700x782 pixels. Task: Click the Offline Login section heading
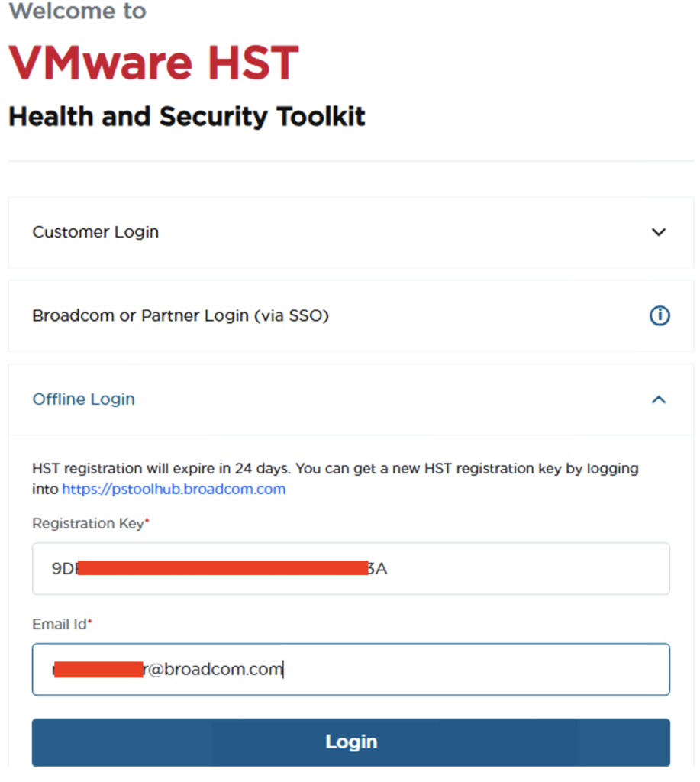pyautogui.click(x=83, y=399)
